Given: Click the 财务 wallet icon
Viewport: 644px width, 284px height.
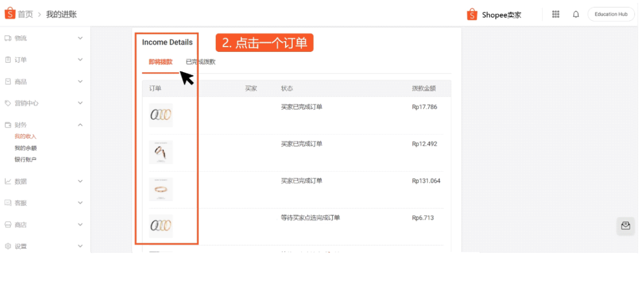Looking at the screenshot, I should click(8, 125).
